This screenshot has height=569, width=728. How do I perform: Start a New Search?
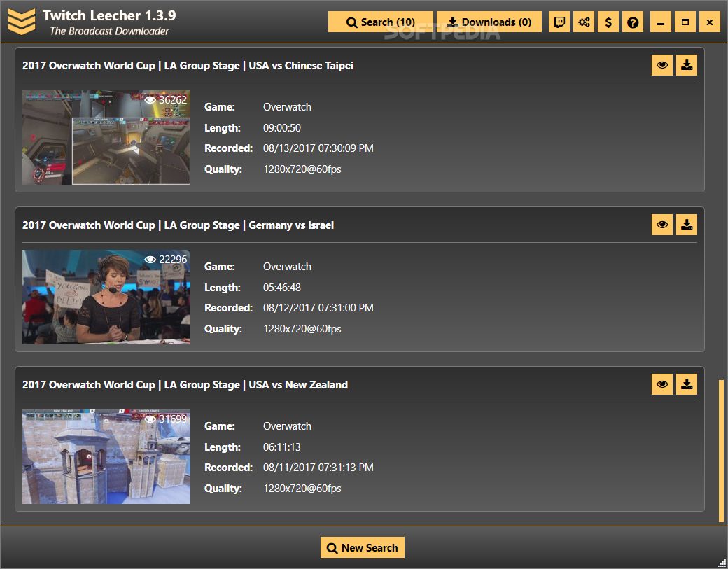pos(363,548)
